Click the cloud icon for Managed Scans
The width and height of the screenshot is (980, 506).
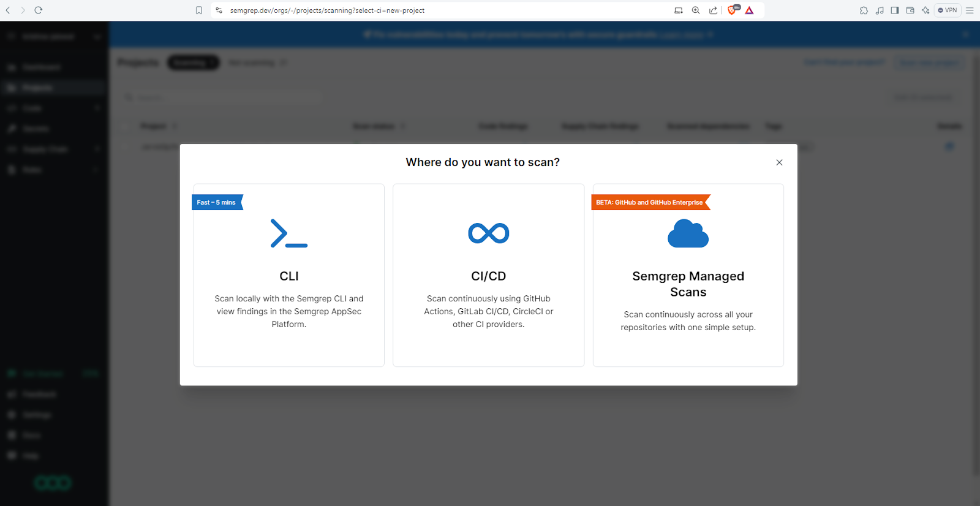point(688,234)
